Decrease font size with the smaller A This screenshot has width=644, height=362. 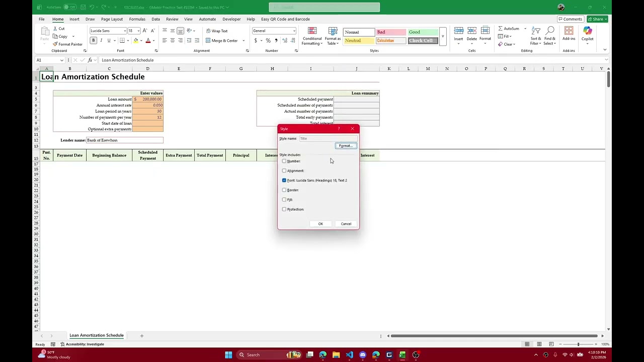pos(152,31)
